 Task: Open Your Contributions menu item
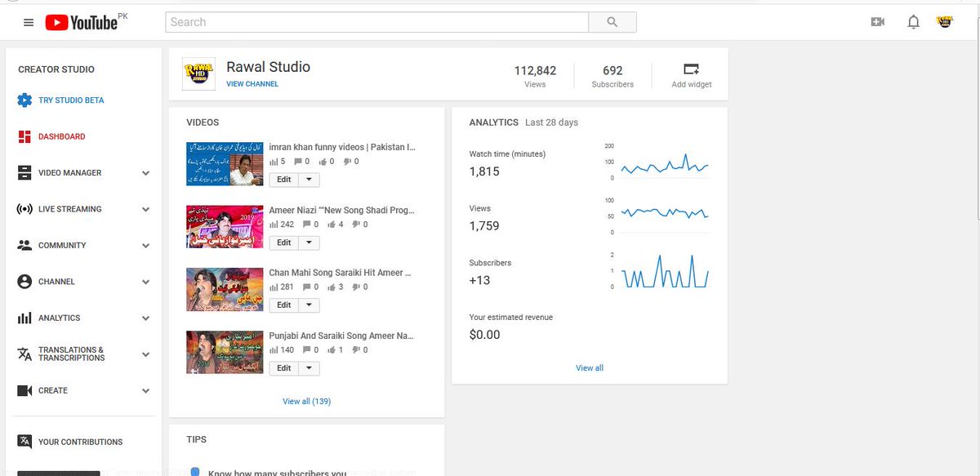click(x=80, y=442)
